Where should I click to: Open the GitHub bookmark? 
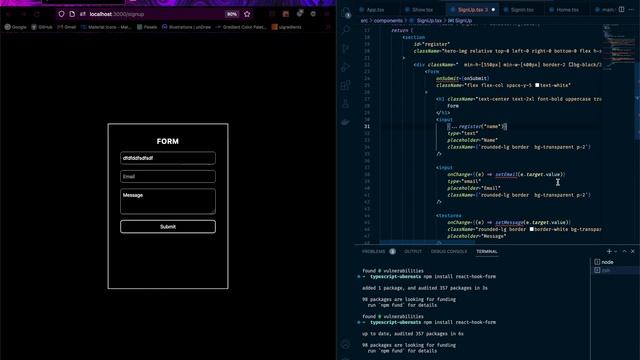pyautogui.click(x=42, y=27)
